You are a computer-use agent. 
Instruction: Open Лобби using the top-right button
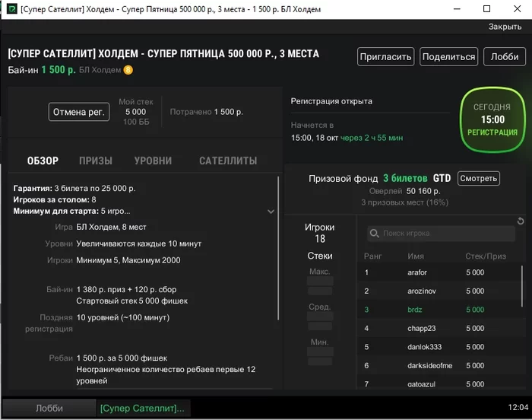tap(505, 57)
